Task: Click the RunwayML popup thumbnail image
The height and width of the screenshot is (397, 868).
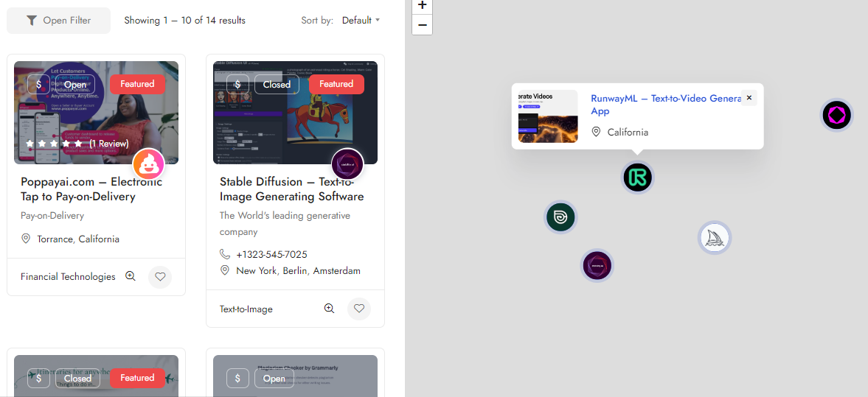Action: pyautogui.click(x=548, y=116)
